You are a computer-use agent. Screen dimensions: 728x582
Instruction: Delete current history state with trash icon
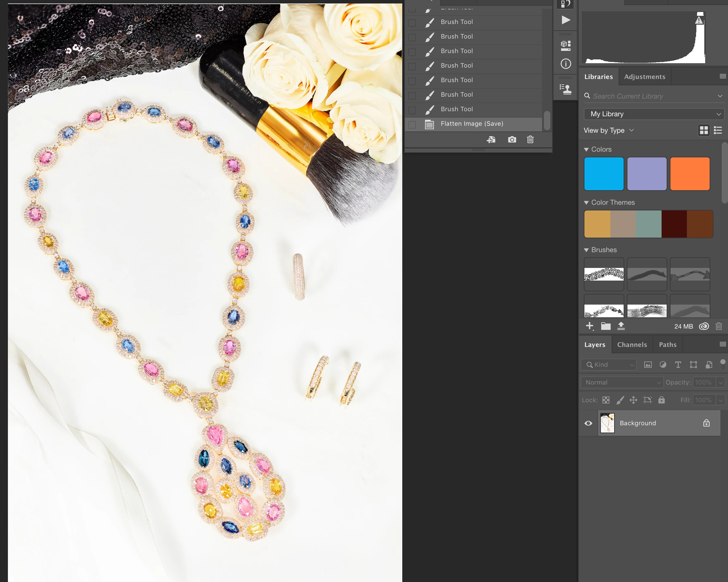coord(530,140)
